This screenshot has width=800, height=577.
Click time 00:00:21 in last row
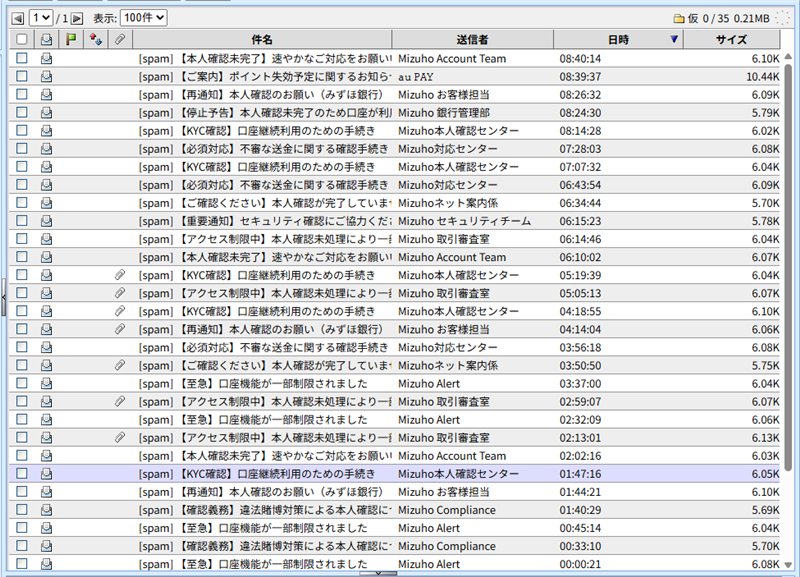click(x=580, y=564)
